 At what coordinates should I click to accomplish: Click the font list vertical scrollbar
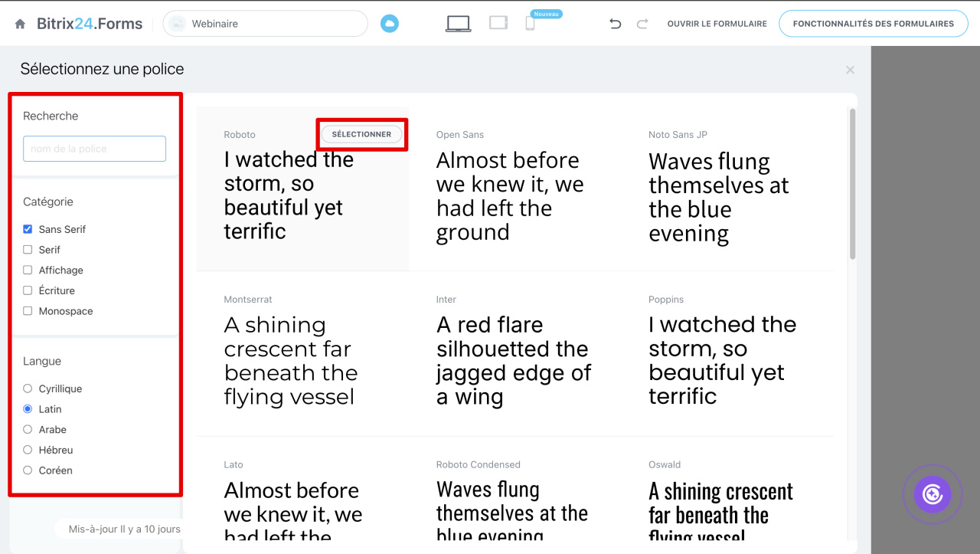(x=852, y=184)
